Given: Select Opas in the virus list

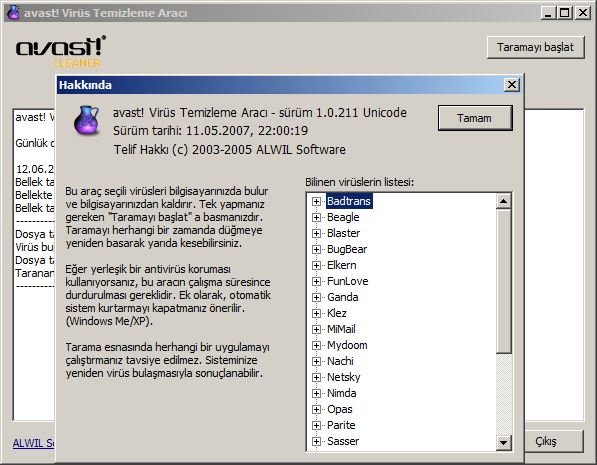Looking at the screenshot, I should tap(340, 409).
